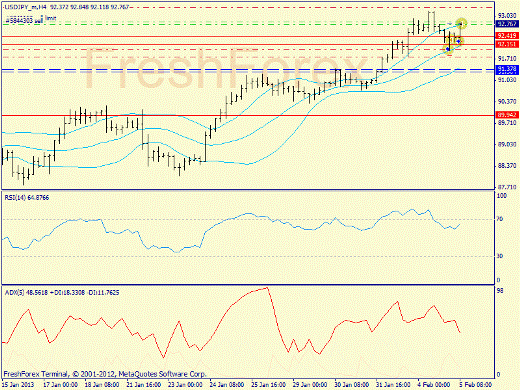Click the 17 Jan 00:00 time label
The width and height of the screenshot is (520, 390).
(61, 385)
